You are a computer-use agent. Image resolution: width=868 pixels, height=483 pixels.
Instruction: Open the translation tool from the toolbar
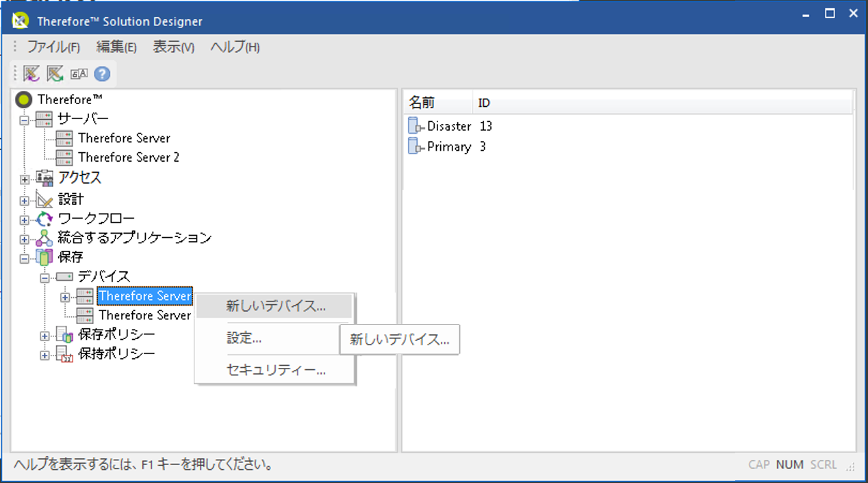click(79, 74)
